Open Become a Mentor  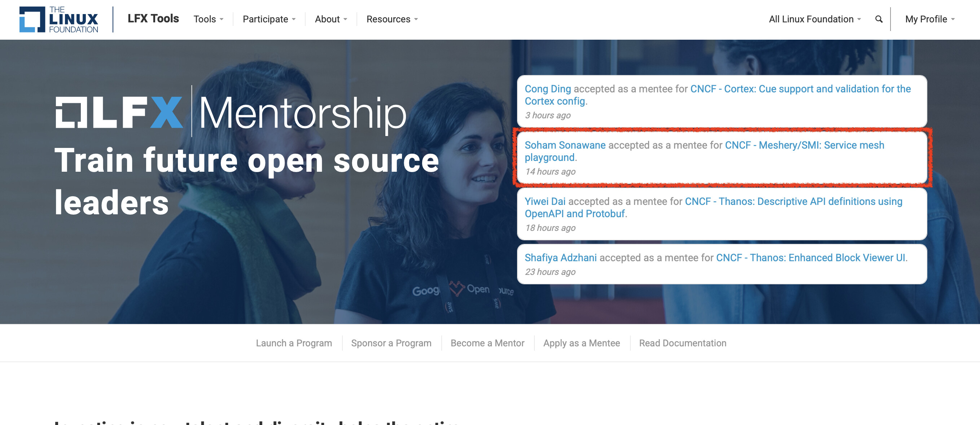pyautogui.click(x=487, y=343)
